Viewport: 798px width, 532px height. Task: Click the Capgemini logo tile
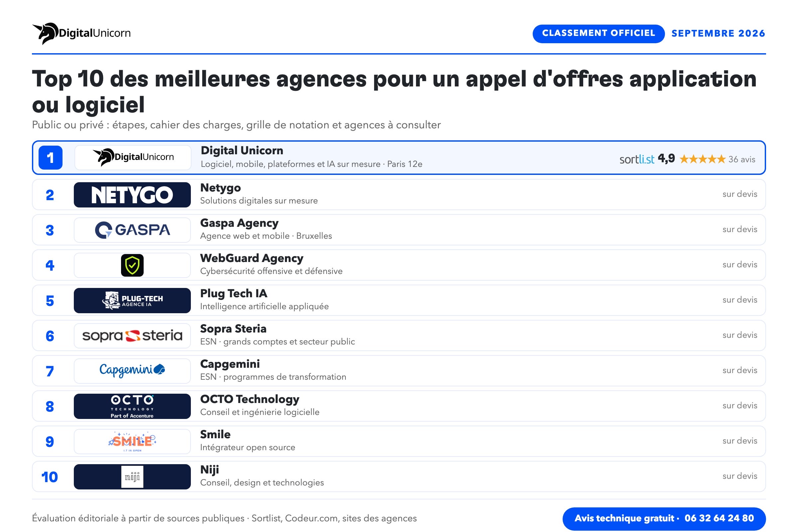[132, 371]
